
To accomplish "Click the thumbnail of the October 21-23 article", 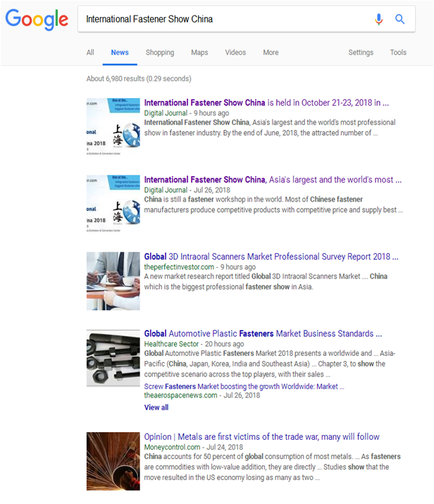I will (x=113, y=127).
